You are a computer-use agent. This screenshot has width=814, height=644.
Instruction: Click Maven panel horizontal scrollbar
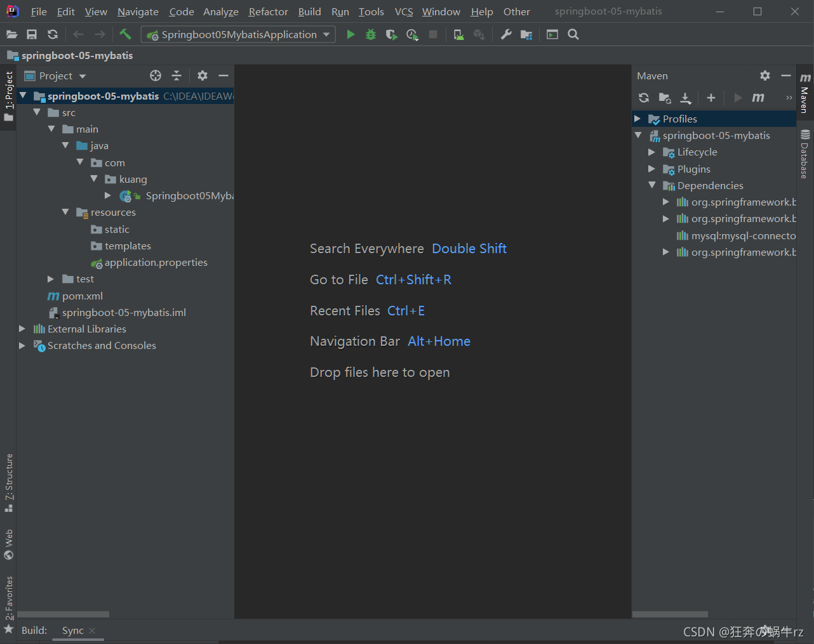coord(670,614)
